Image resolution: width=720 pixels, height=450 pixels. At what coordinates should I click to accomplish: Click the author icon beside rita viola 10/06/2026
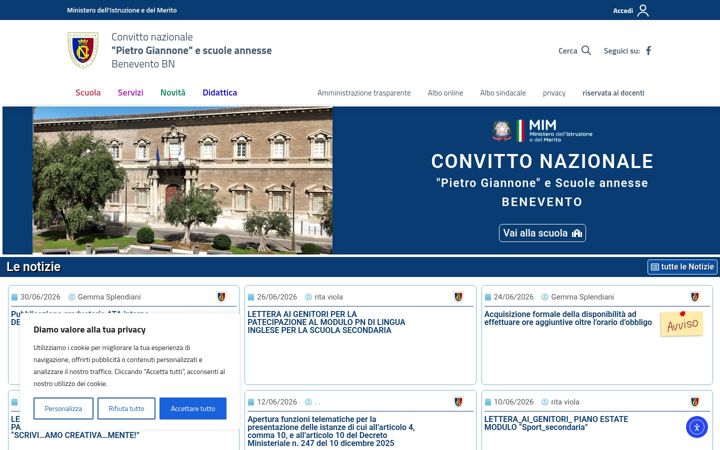[545, 402]
